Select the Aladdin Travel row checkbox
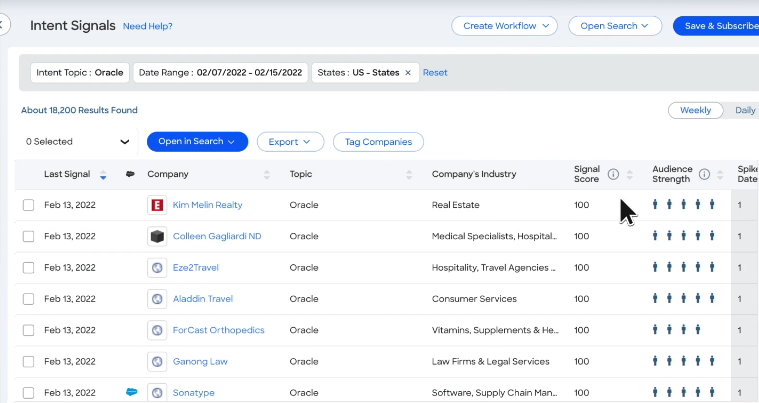The width and height of the screenshot is (759, 403). point(29,299)
